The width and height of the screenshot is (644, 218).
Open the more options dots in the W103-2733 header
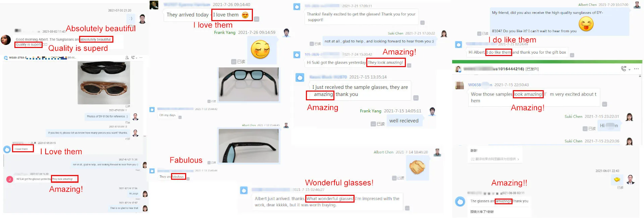tap(141, 58)
